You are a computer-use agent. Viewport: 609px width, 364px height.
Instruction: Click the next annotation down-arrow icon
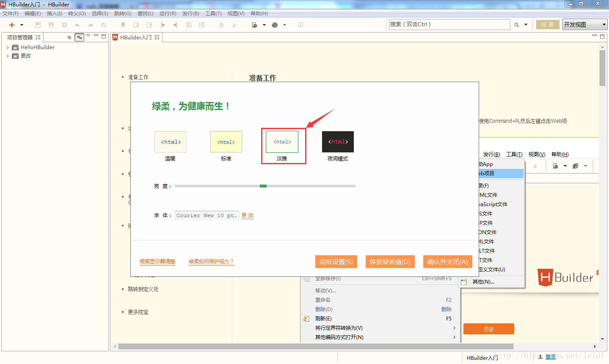149,25
